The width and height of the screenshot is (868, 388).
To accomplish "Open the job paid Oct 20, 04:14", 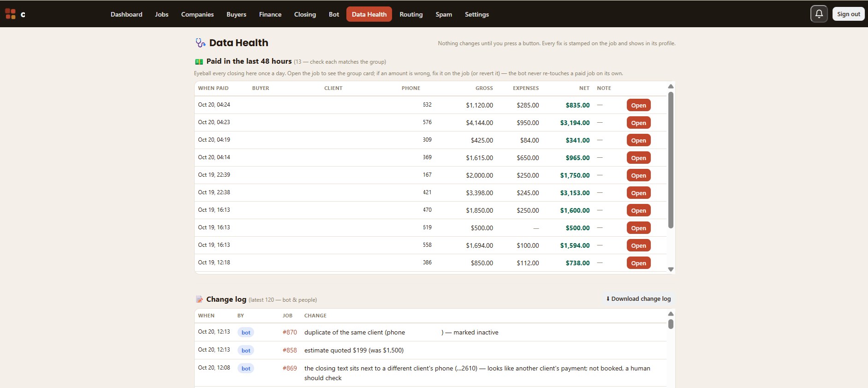I will coord(639,158).
